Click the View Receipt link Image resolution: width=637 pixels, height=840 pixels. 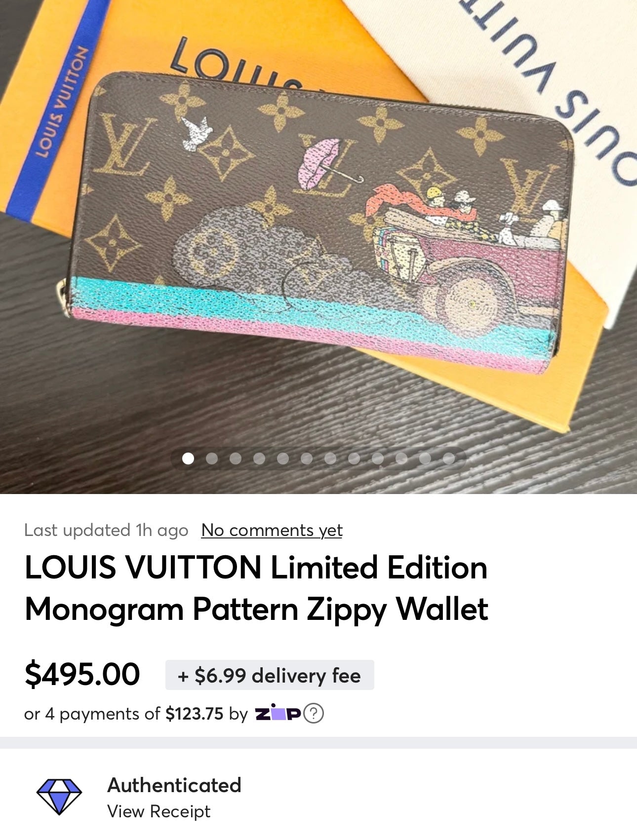click(159, 811)
